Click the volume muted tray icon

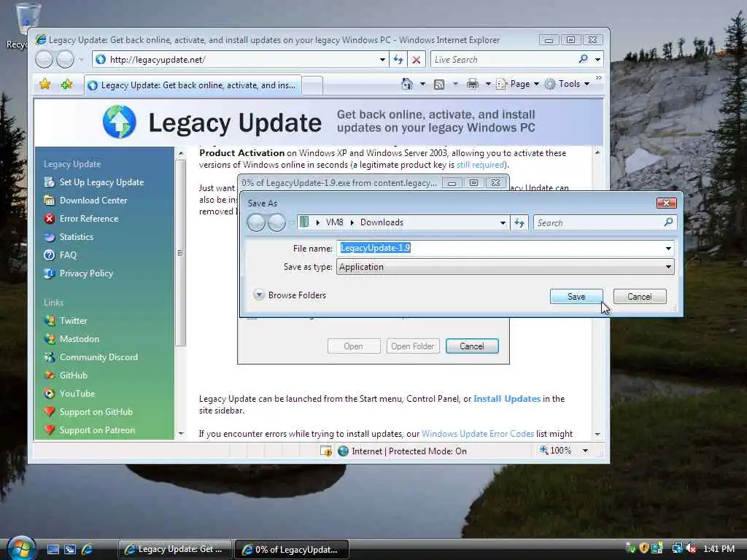(692, 548)
